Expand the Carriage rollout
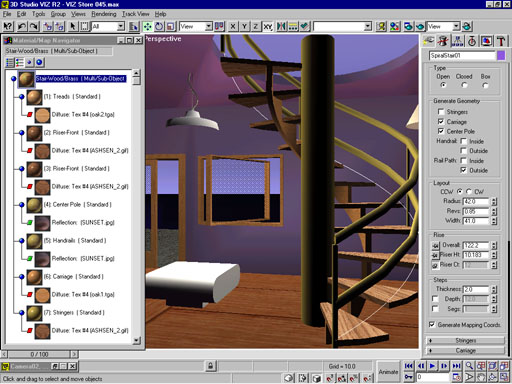Screen dimensions: 512x384 (x=466, y=351)
